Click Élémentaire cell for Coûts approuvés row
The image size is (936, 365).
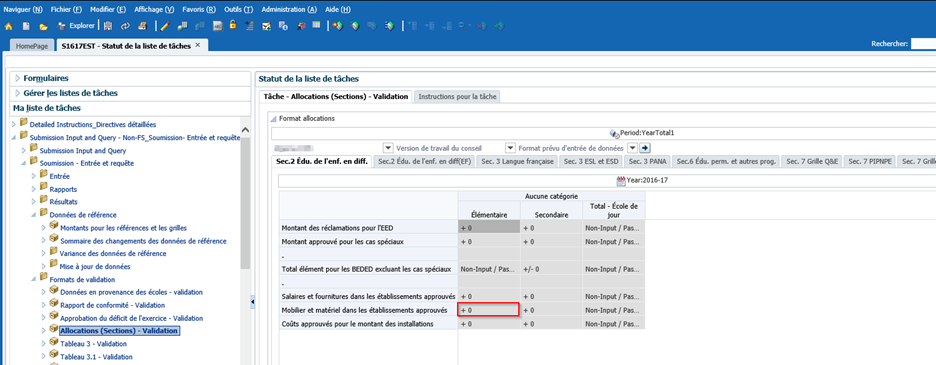(489, 324)
